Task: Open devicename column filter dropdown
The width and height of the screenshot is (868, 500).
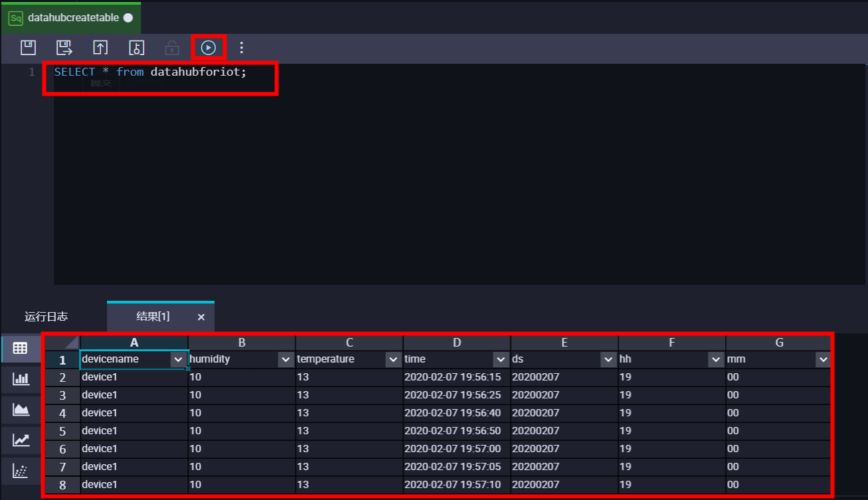Action: [x=178, y=359]
